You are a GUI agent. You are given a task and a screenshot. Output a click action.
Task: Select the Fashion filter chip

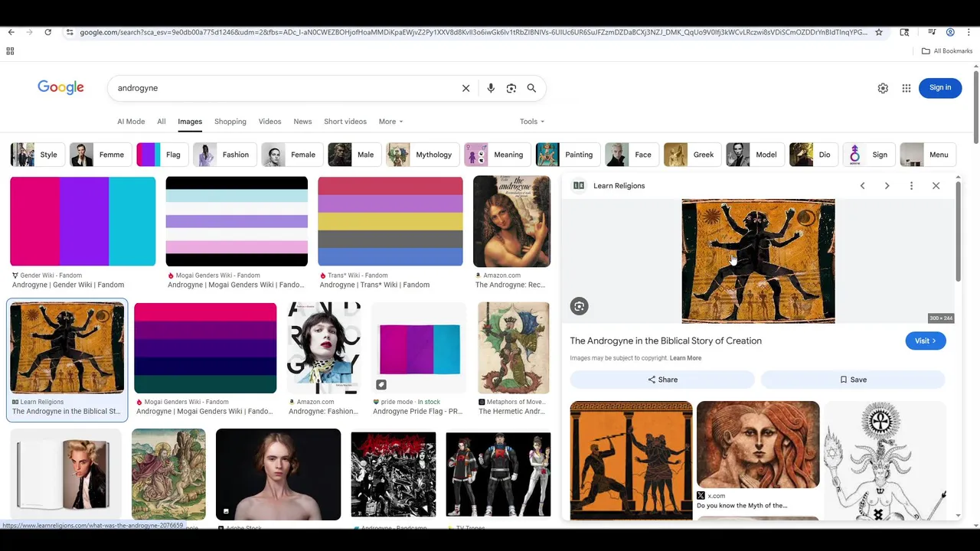point(224,155)
